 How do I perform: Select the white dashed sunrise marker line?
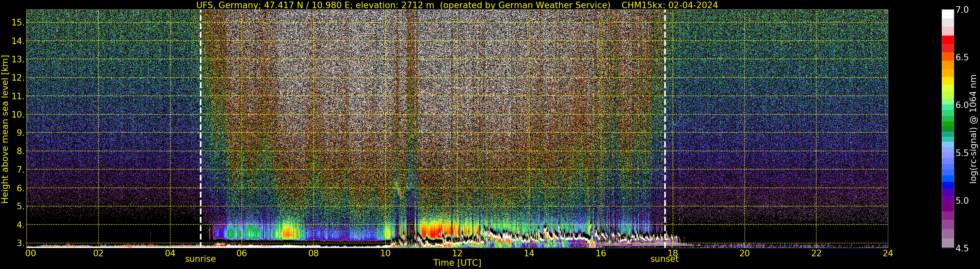(201, 128)
